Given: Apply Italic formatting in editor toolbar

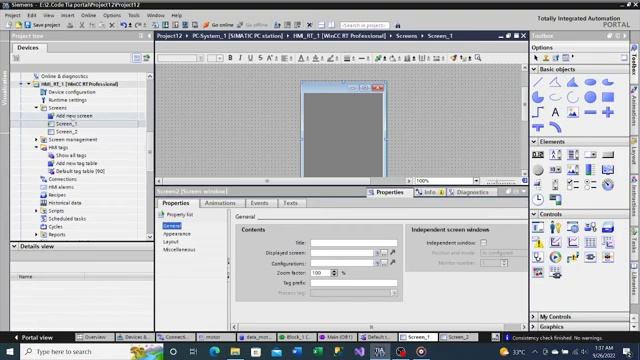Looking at the screenshot, I should coord(240,58).
